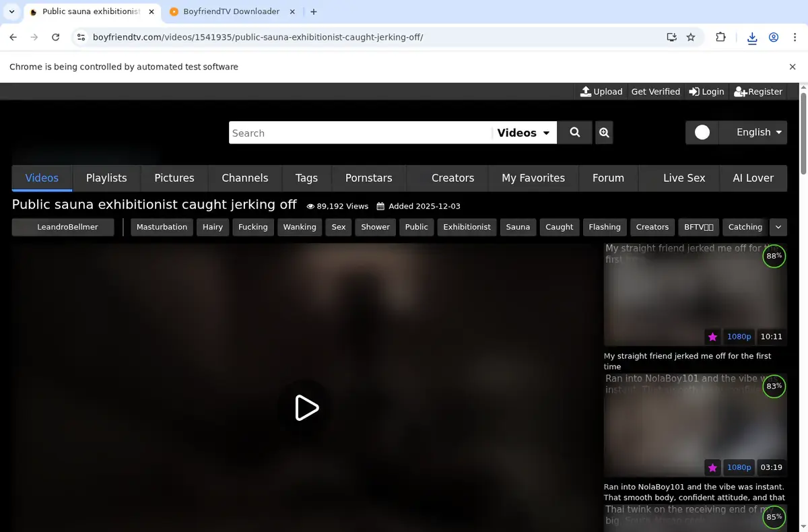Reload the current page
This screenshot has height=532, width=808.
56,38
